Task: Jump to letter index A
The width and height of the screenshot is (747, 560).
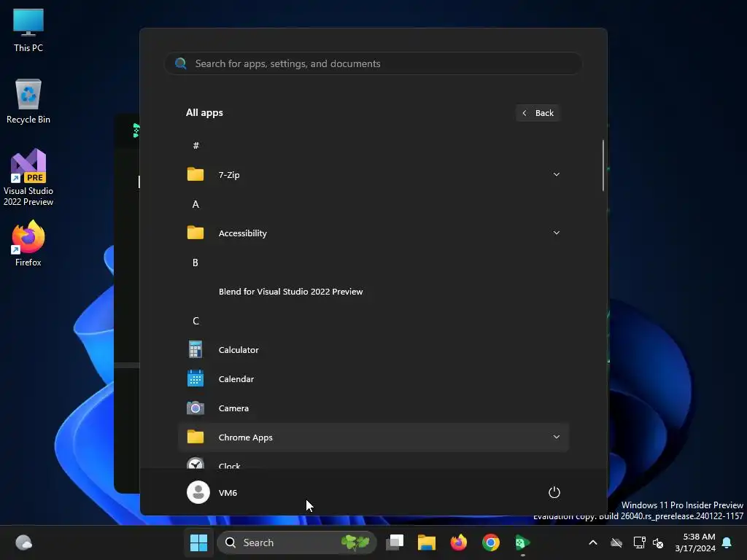Action: pos(196,204)
